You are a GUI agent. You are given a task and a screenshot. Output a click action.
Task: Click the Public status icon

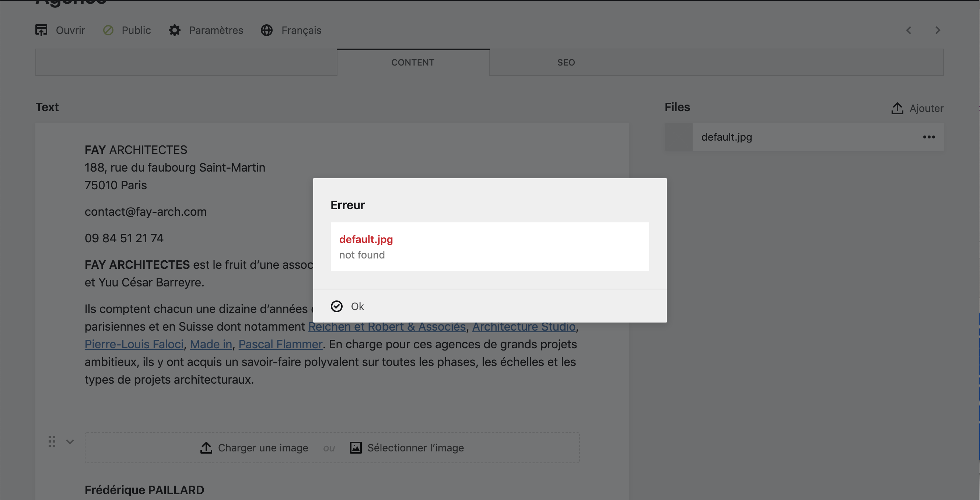[x=108, y=30]
